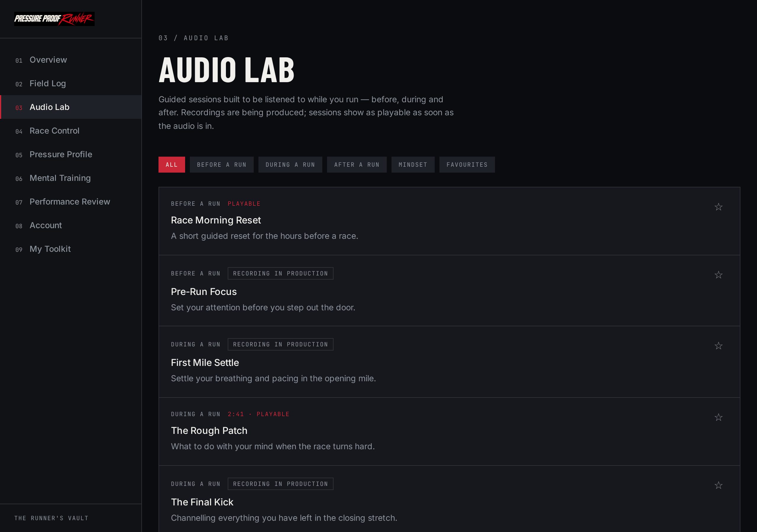
Task: Click Recording in Production badge on First Mile Settle
Action: click(281, 344)
